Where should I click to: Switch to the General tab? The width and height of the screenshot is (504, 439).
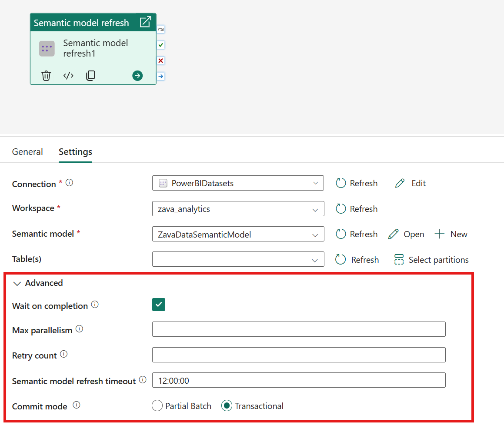27,152
